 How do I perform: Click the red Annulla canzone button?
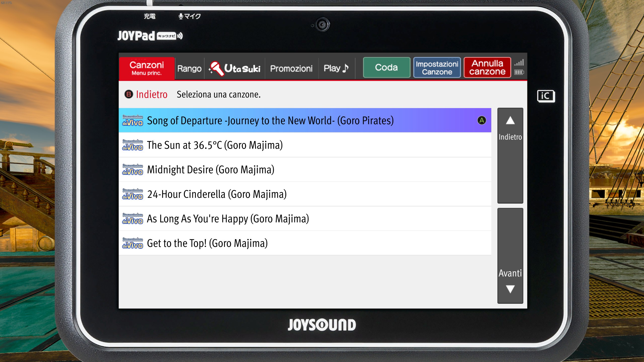(487, 67)
